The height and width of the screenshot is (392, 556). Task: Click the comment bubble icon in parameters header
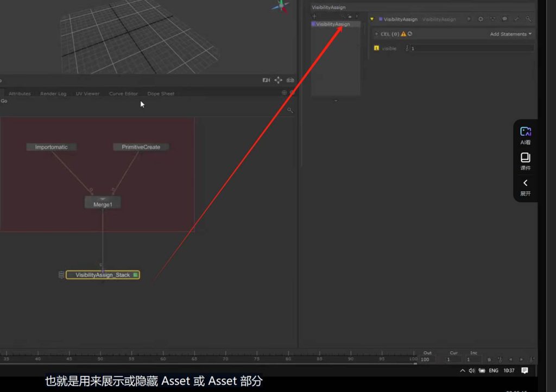[x=504, y=19]
